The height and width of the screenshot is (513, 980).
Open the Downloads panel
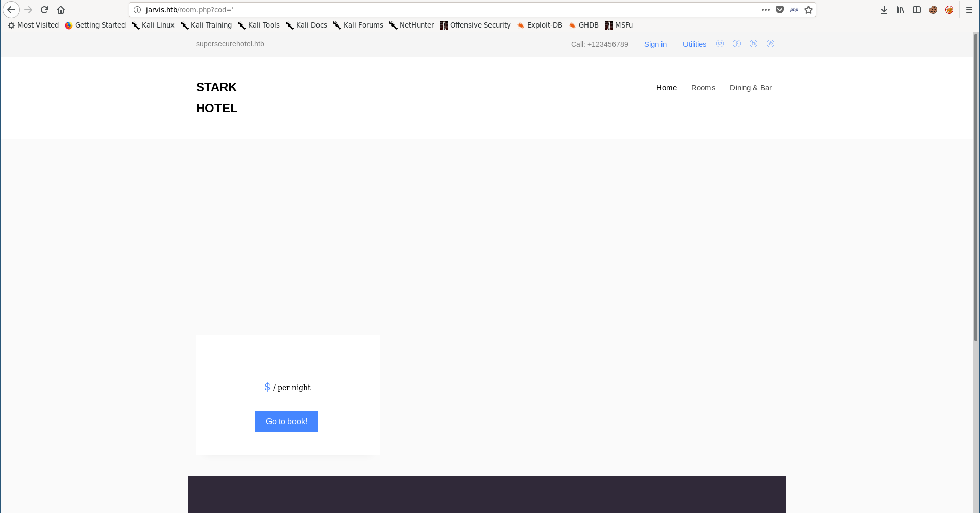click(x=884, y=10)
